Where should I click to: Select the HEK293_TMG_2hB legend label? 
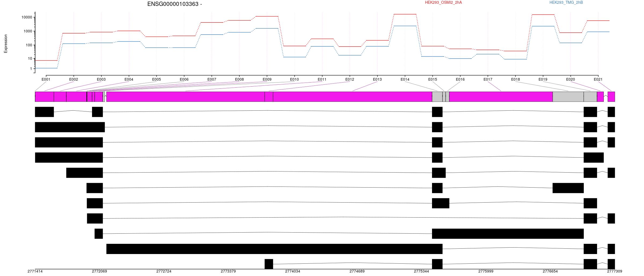tap(566, 3)
